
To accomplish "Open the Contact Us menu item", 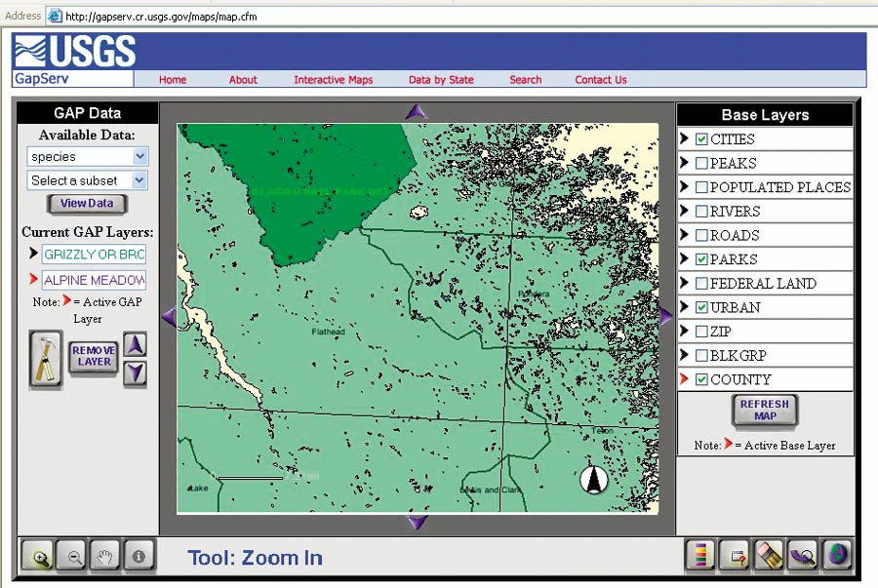I will coord(601,79).
